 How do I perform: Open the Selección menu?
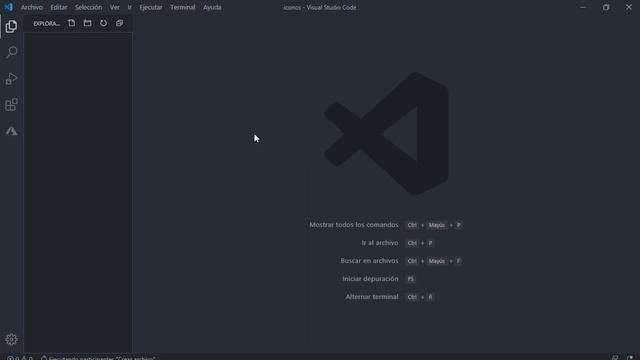pos(88,7)
